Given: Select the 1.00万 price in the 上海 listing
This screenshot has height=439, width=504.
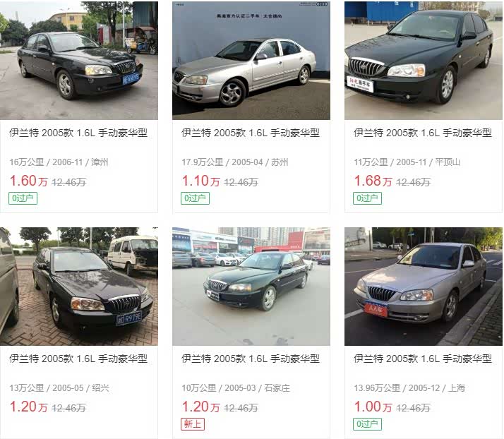Looking at the screenshot, I should pyautogui.click(x=373, y=407).
